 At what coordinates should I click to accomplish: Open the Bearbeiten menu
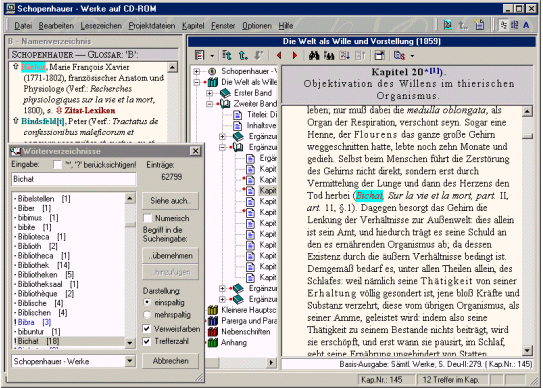point(56,26)
